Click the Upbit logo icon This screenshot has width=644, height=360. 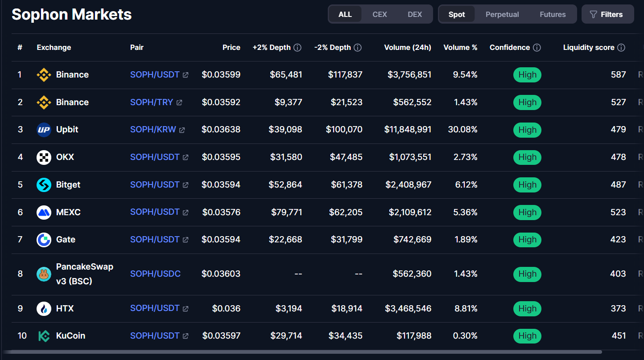[x=44, y=130]
